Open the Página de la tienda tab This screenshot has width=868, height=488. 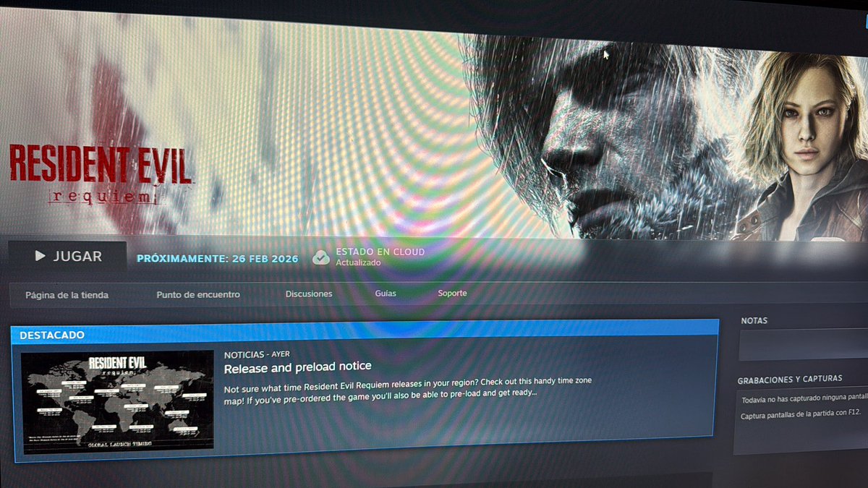(x=67, y=294)
